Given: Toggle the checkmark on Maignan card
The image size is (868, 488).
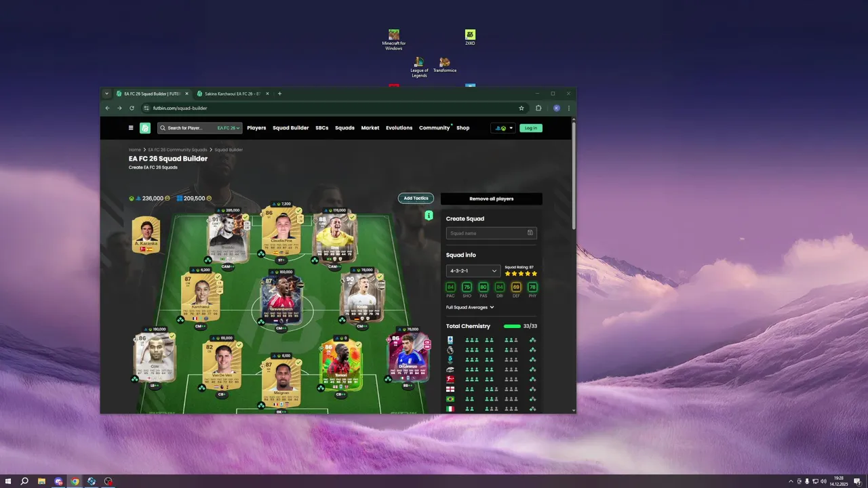Looking at the screenshot, I should [299, 363].
